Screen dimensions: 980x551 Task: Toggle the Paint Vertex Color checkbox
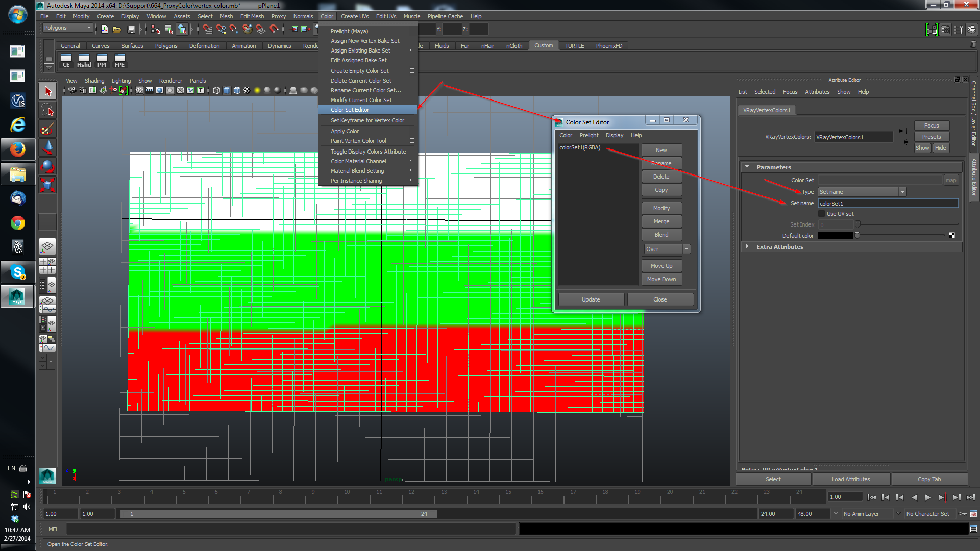coord(412,141)
